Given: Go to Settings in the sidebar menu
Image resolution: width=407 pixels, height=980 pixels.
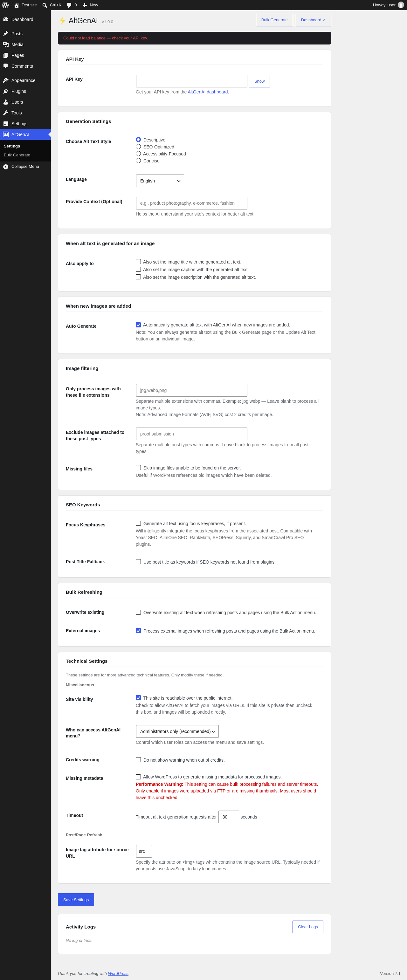Looking at the screenshot, I should [19, 124].
